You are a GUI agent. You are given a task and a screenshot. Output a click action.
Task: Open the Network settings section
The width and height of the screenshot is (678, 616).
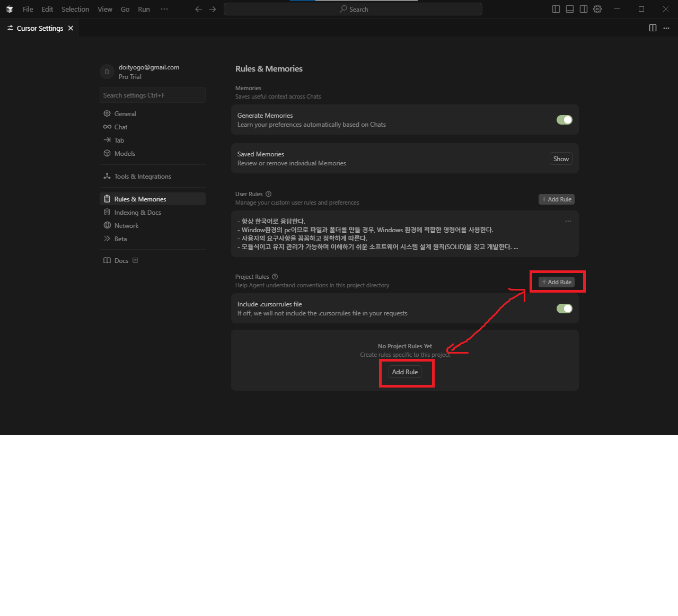[153, 226]
